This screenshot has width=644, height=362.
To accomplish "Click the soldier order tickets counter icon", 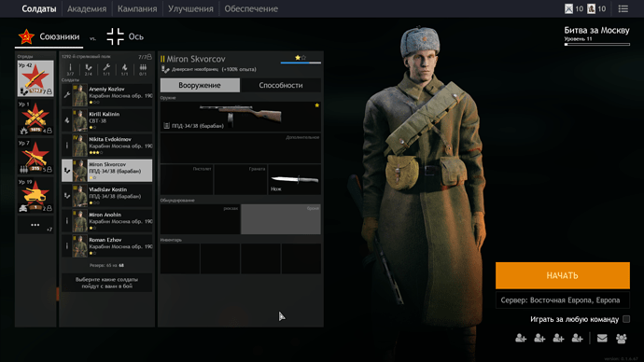I will (x=591, y=8).
